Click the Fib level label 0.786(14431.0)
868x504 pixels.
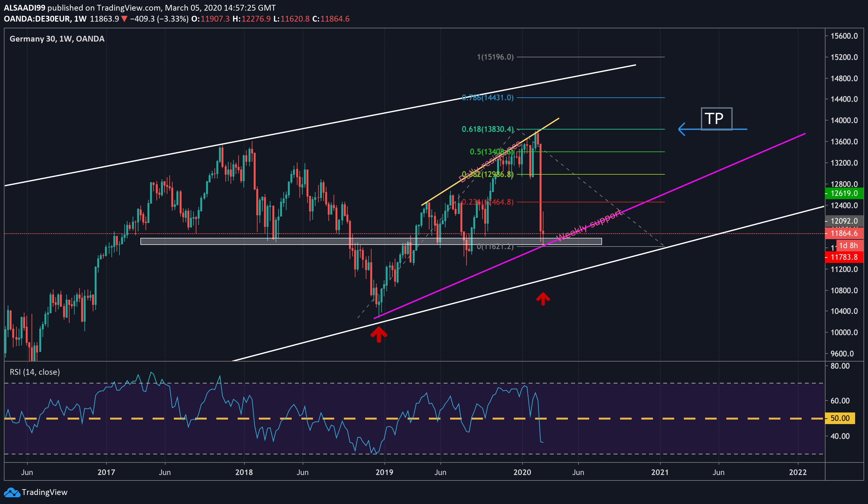487,98
